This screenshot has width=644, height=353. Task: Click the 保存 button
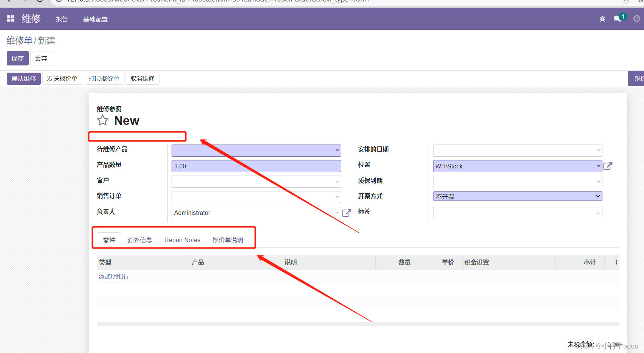pyautogui.click(x=17, y=58)
